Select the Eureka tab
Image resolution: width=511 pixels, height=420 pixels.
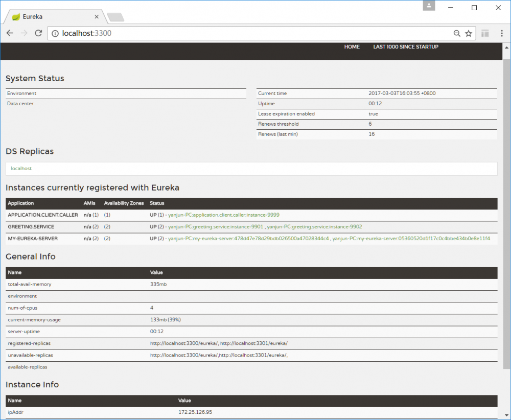[x=55, y=17]
